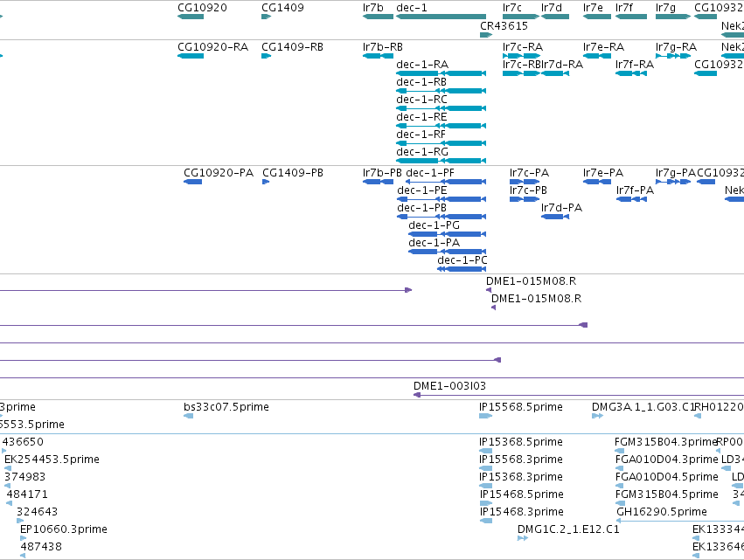Select EST bs33c07.5prime
This screenshot has height=560, width=744.
[188, 416]
